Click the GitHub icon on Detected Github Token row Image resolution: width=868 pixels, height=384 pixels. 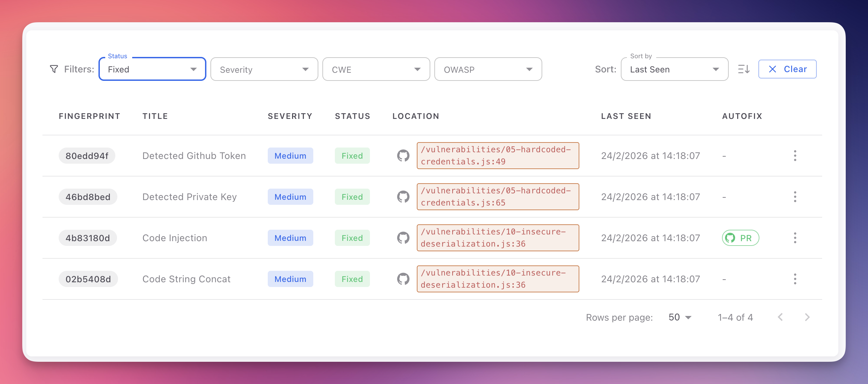click(x=403, y=156)
